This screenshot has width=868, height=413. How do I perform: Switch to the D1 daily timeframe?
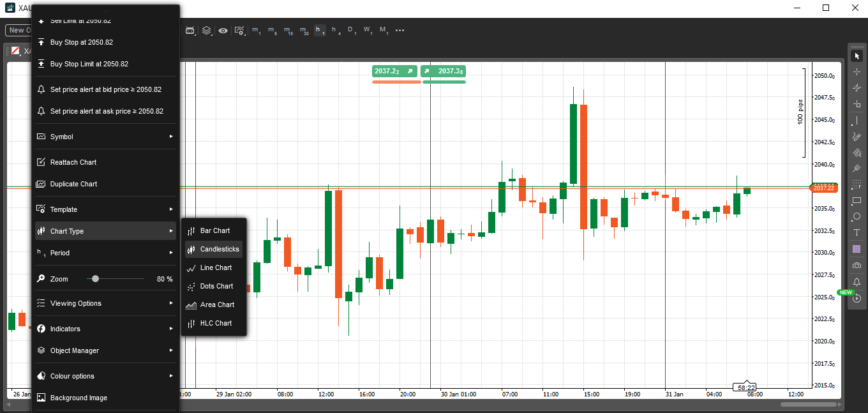352,30
